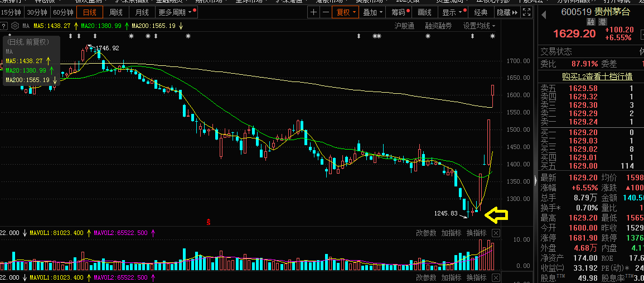644x283 pixels.
Task: Switch to the 周线 weekly tab
Action: [116, 12]
